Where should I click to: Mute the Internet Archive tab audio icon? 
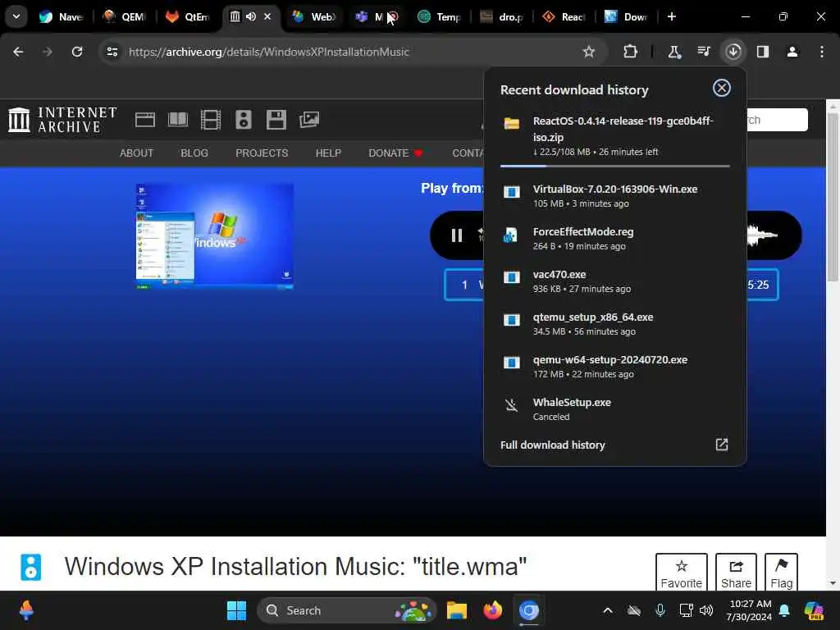[x=251, y=16]
